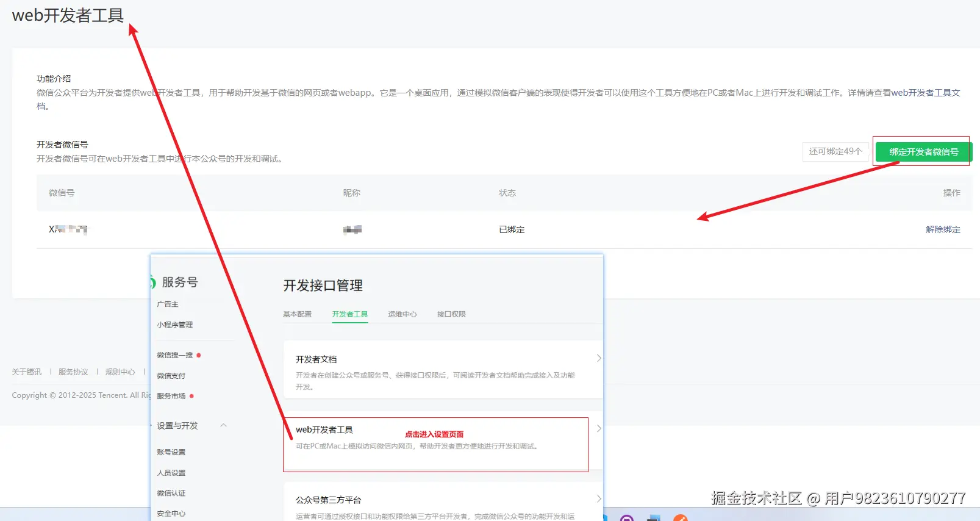This screenshot has height=521, width=980.
Task: Click the 功能介绍 section heading
Action: point(54,79)
